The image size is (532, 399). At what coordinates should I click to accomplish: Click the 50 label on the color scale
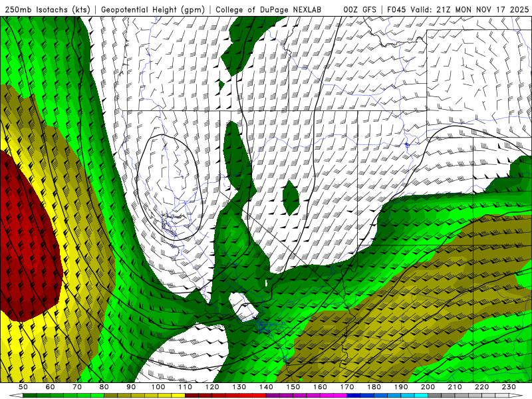point(23,387)
